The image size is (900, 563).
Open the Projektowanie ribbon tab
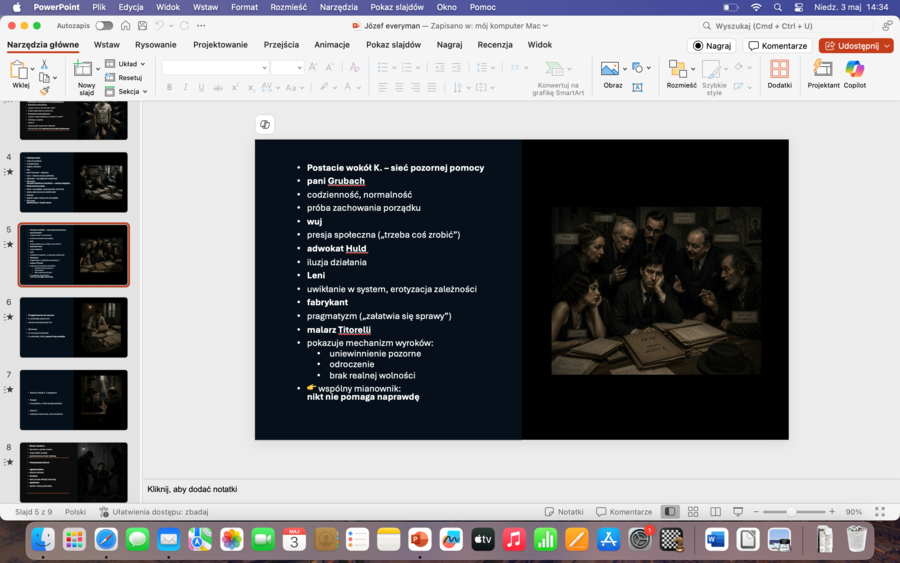pyautogui.click(x=220, y=45)
